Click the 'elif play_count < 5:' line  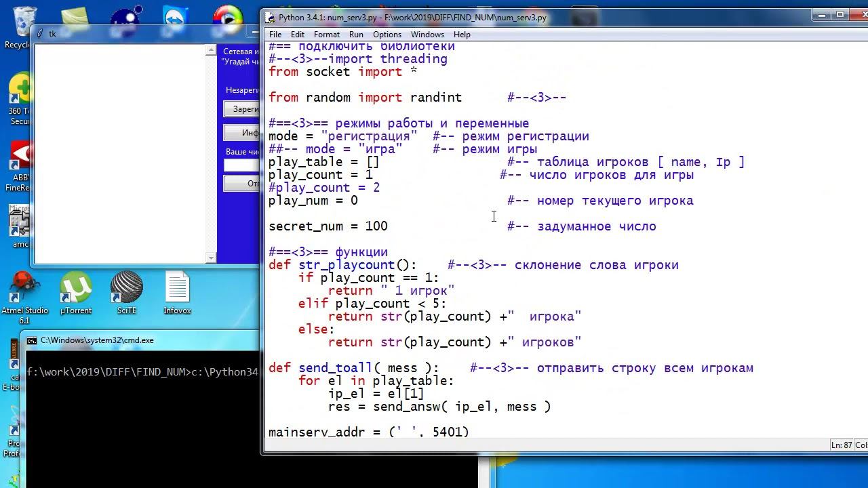coord(372,304)
